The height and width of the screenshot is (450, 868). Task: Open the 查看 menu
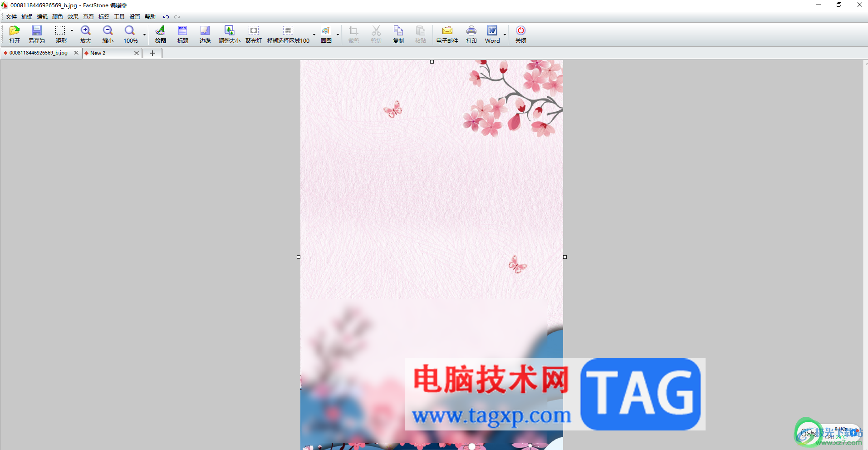88,17
